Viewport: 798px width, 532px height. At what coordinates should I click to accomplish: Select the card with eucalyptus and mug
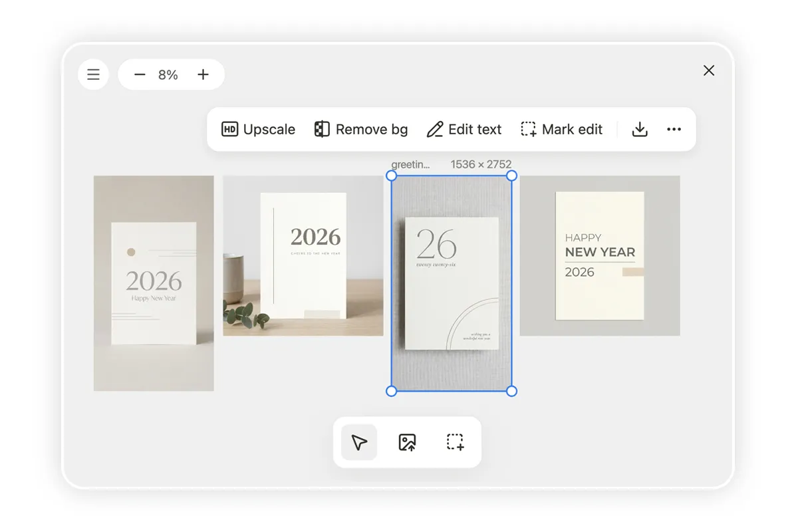coord(303,255)
